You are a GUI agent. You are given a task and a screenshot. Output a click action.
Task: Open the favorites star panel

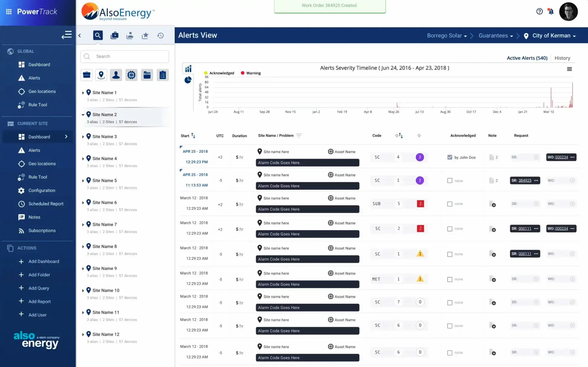[145, 35]
